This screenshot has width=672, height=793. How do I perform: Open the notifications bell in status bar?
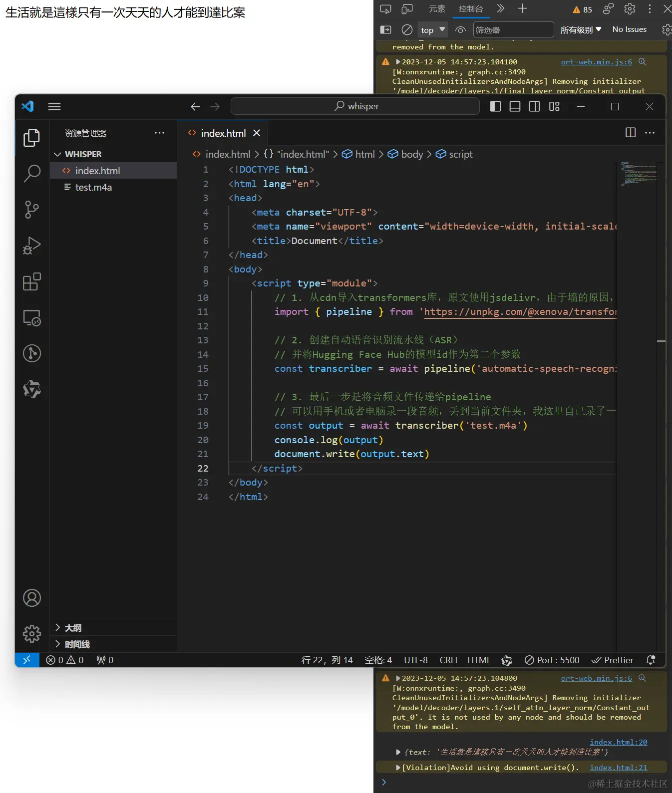651,660
